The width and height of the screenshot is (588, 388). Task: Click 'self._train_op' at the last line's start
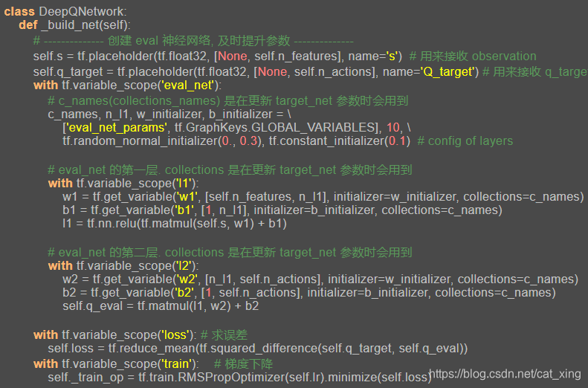point(85,377)
